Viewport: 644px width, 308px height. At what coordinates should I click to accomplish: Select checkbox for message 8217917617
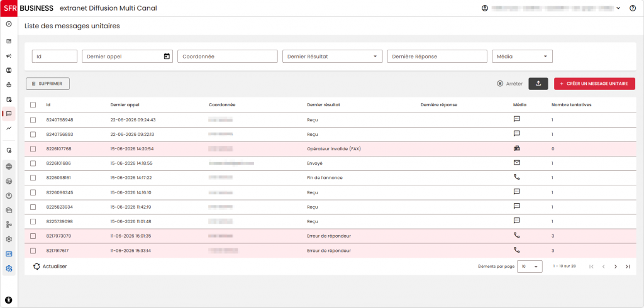pyautogui.click(x=33, y=251)
